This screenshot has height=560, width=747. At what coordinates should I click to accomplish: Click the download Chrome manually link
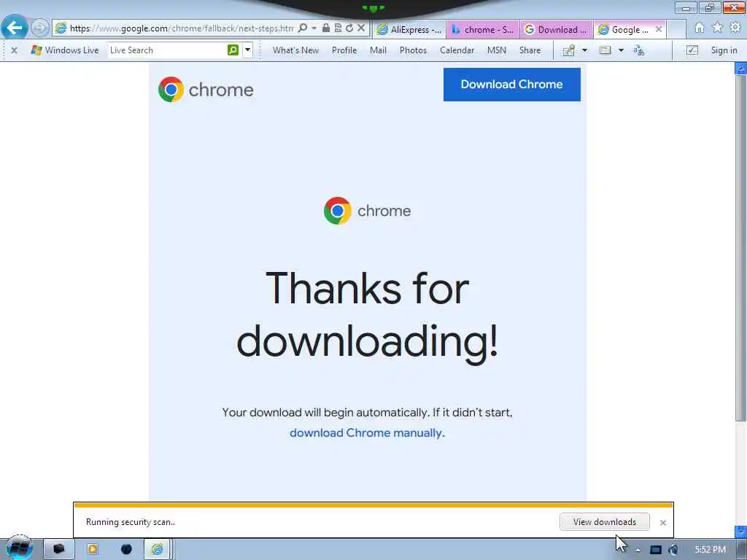367,433
